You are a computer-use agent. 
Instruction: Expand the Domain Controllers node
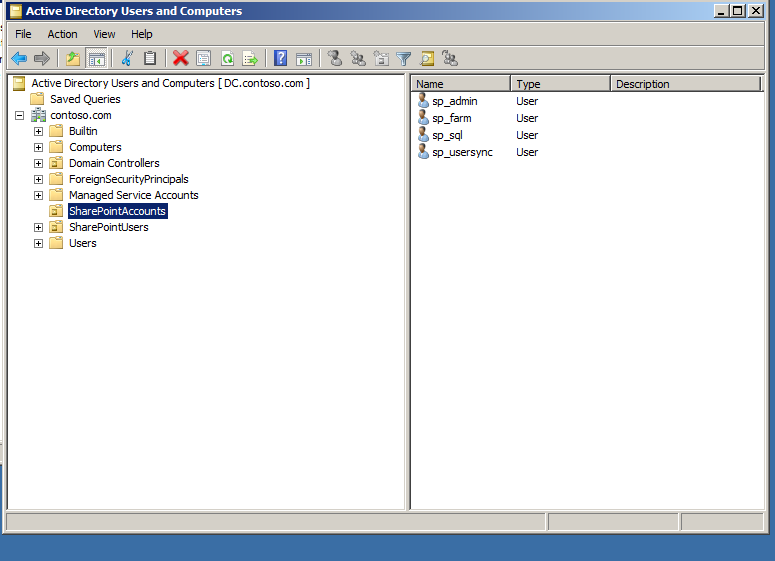point(38,163)
